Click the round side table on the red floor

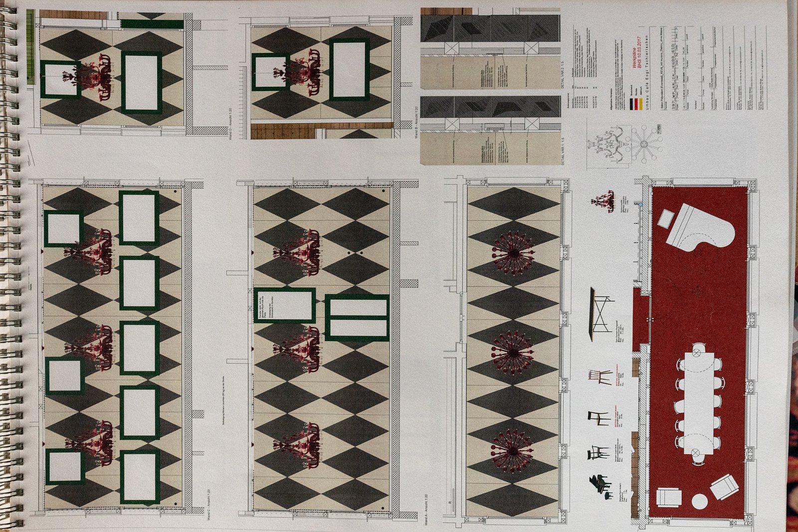(699, 501)
